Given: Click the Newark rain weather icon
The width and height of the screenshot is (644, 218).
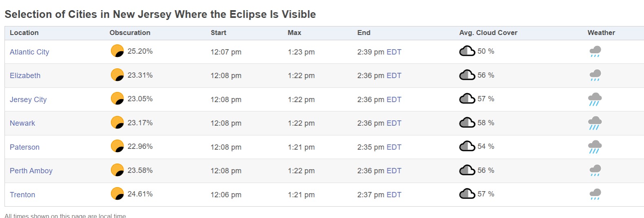Looking at the screenshot, I should (x=595, y=123).
